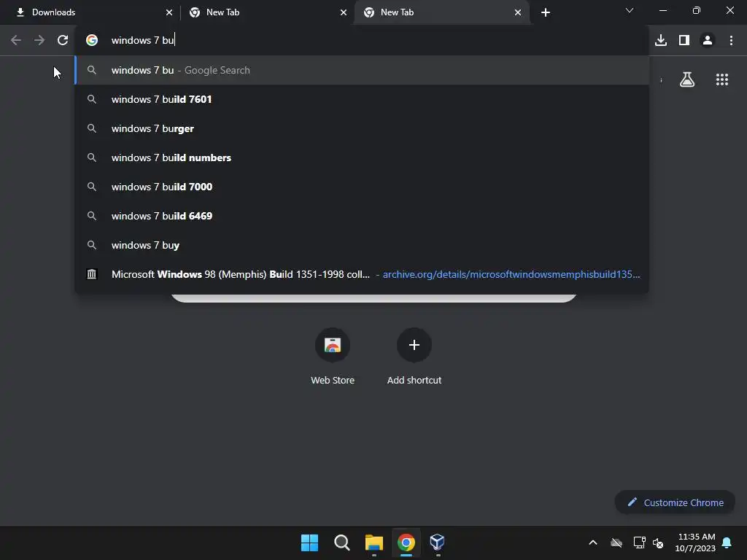Viewport: 747px width, 560px height.
Task: Show hidden system tray icons
Action: pyautogui.click(x=593, y=542)
